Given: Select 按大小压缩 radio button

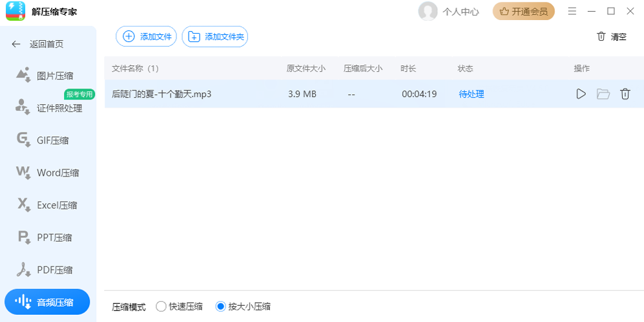Looking at the screenshot, I should point(220,306).
